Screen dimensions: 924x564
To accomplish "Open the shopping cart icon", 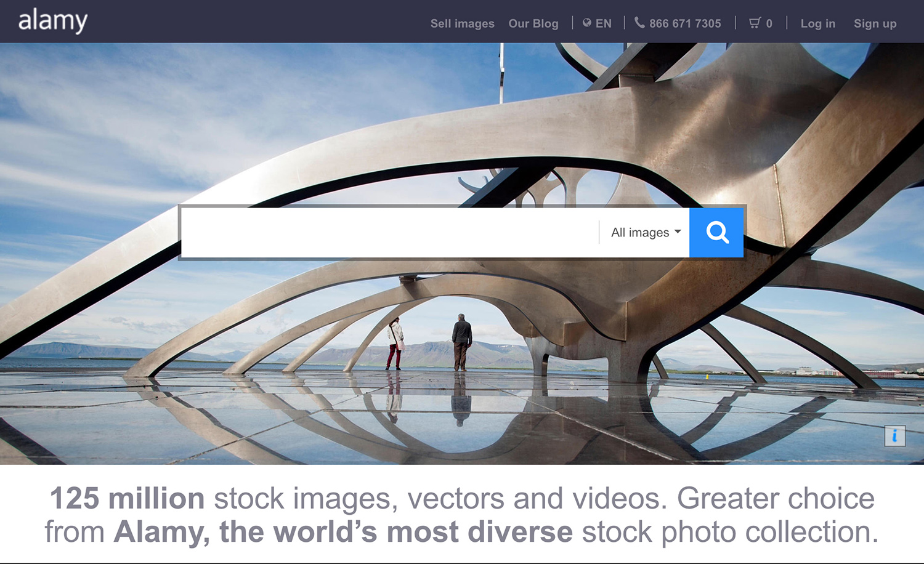I will pos(755,23).
